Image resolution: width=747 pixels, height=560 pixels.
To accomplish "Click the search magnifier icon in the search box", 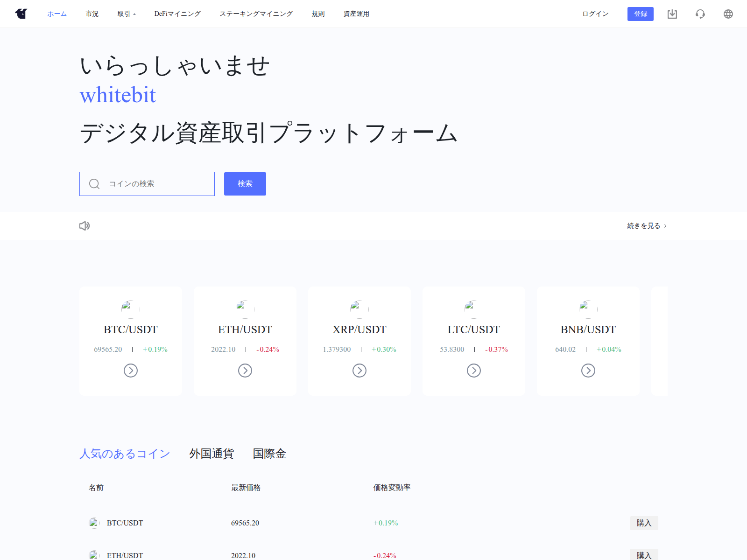I will [x=94, y=184].
